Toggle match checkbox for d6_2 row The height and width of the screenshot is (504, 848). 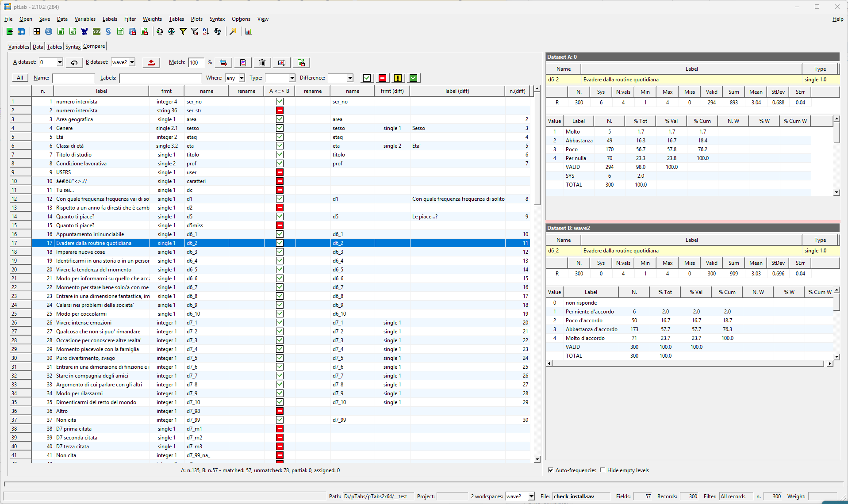click(280, 243)
